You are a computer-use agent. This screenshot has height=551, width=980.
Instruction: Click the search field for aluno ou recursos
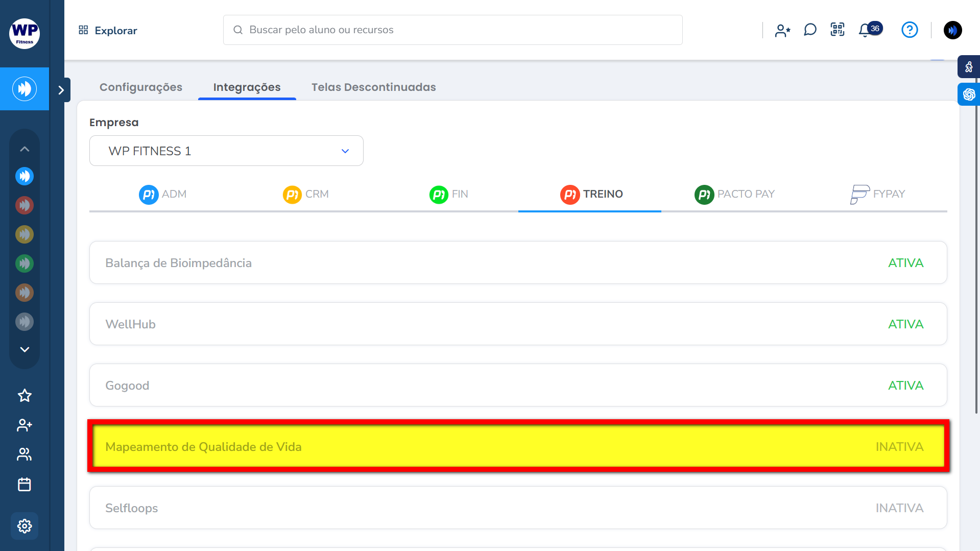point(452,30)
